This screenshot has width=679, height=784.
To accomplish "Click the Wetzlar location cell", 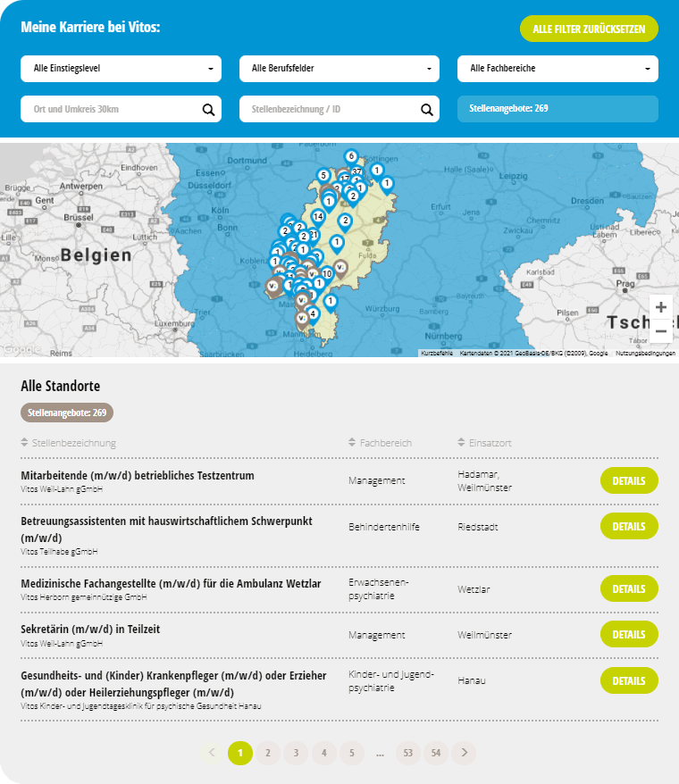I will pos(474,589).
